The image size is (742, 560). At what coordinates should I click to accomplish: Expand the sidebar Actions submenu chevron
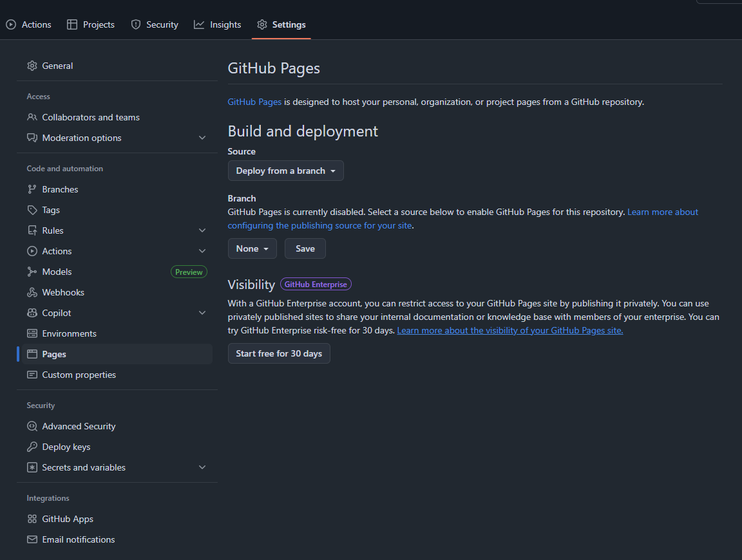click(202, 251)
